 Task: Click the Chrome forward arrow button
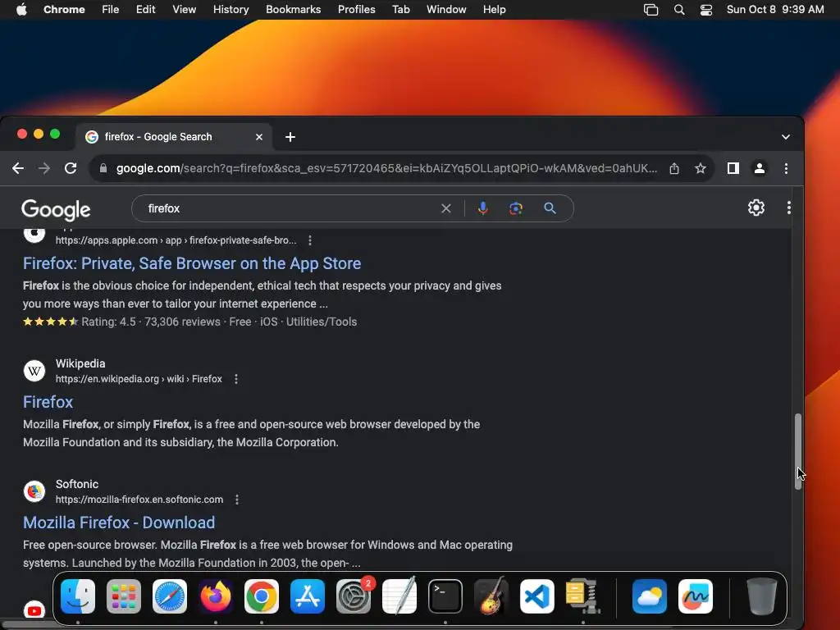44,168
